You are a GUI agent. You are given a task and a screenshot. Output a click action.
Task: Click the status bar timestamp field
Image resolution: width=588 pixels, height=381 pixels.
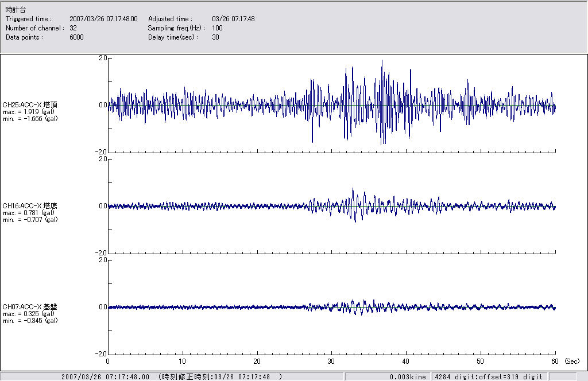coord(172,377)
